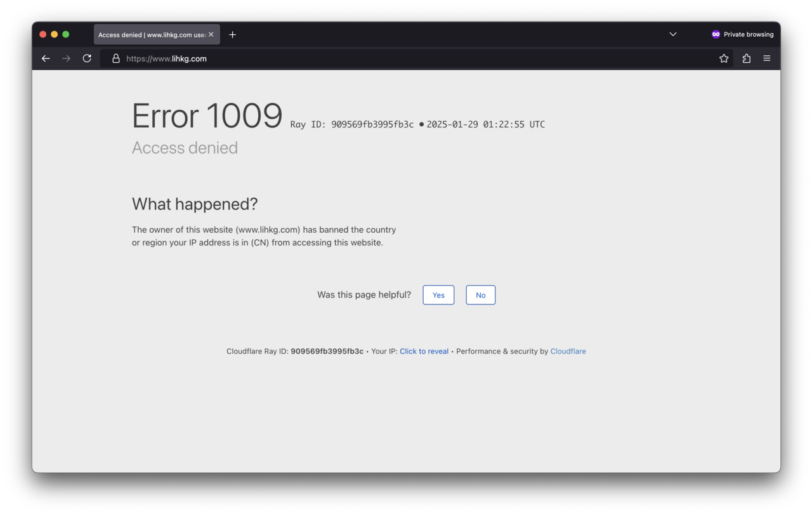Bookmark this page with the star
Viewport: 812px width, 515px height.
(x=724, y=58)
